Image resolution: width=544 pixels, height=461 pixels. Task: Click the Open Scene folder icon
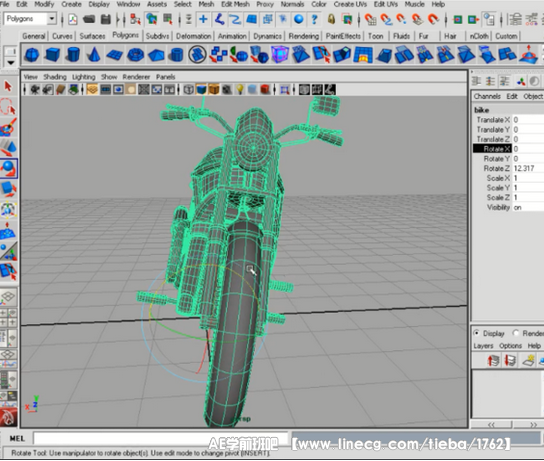coord(89,19)
